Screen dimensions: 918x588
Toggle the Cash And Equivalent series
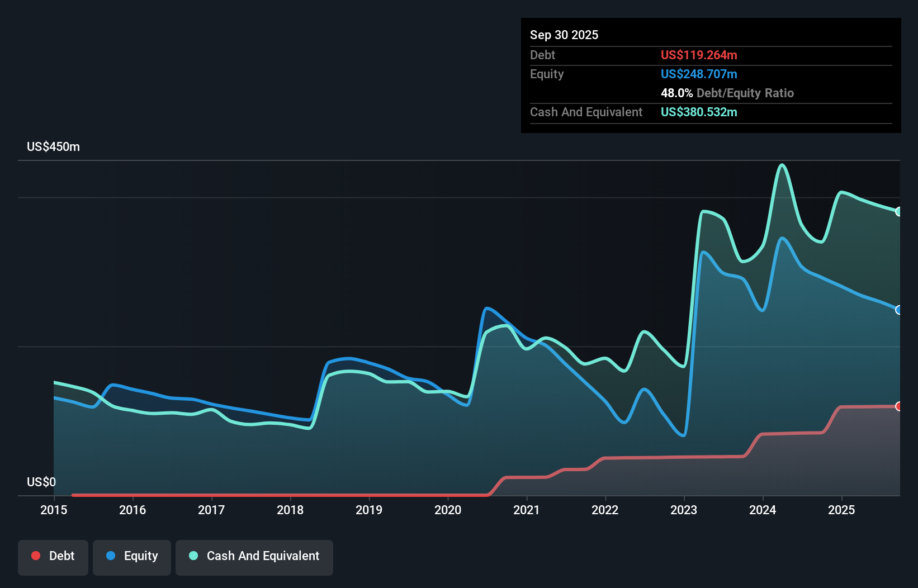pos(254,557)
